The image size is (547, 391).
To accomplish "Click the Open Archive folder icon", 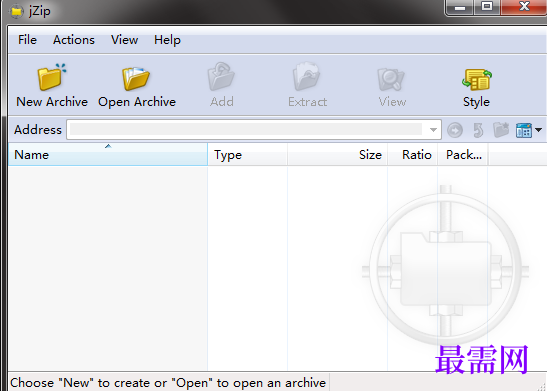I will (x=136, y=78).
